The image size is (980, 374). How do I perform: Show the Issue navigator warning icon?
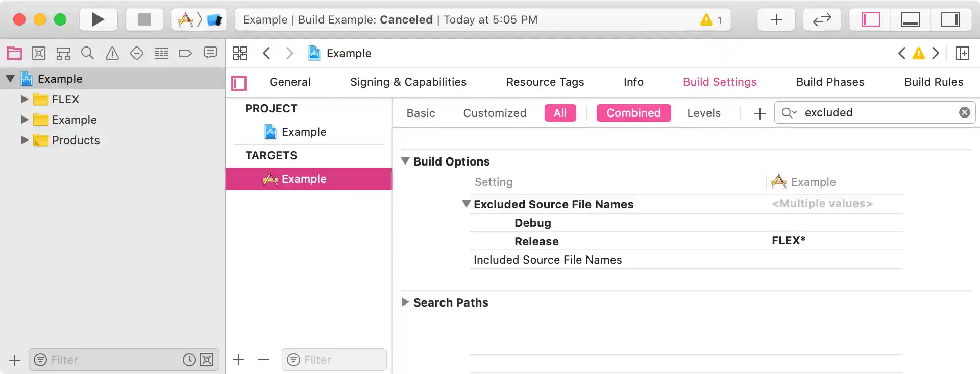point(112,53)
